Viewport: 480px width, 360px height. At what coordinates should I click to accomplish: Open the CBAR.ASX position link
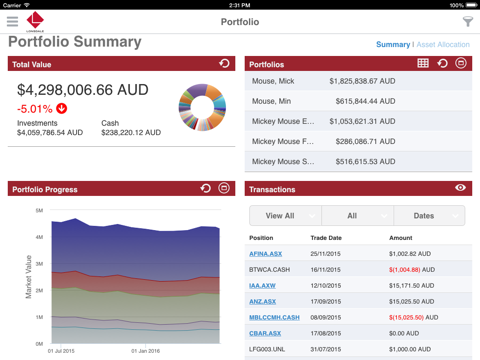coord(265,333)
